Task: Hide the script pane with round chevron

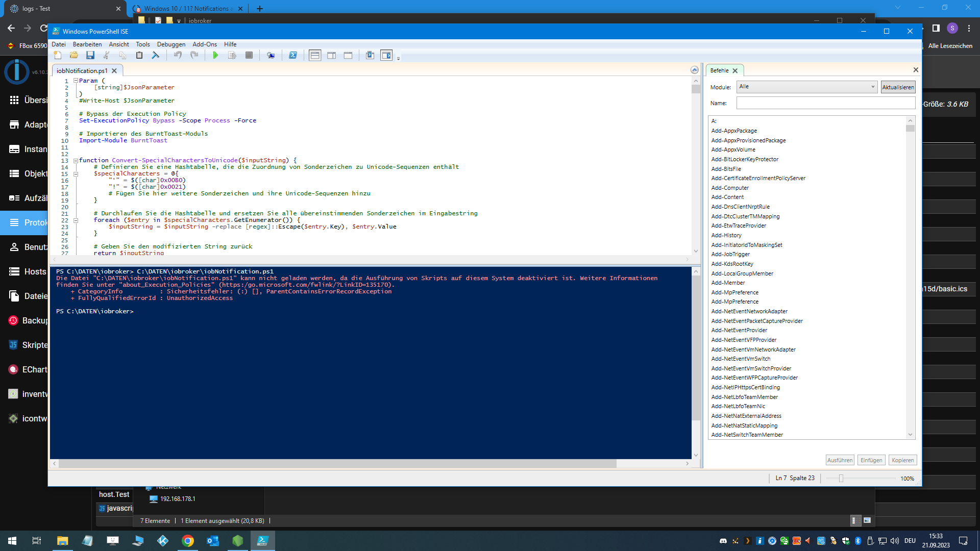Action: click(694, 70)
